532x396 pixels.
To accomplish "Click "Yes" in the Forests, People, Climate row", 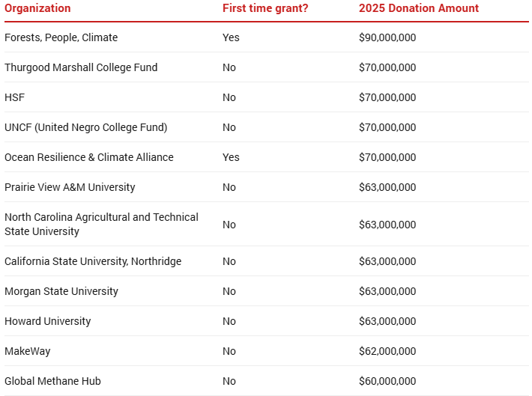I will (x=231, y=37).
